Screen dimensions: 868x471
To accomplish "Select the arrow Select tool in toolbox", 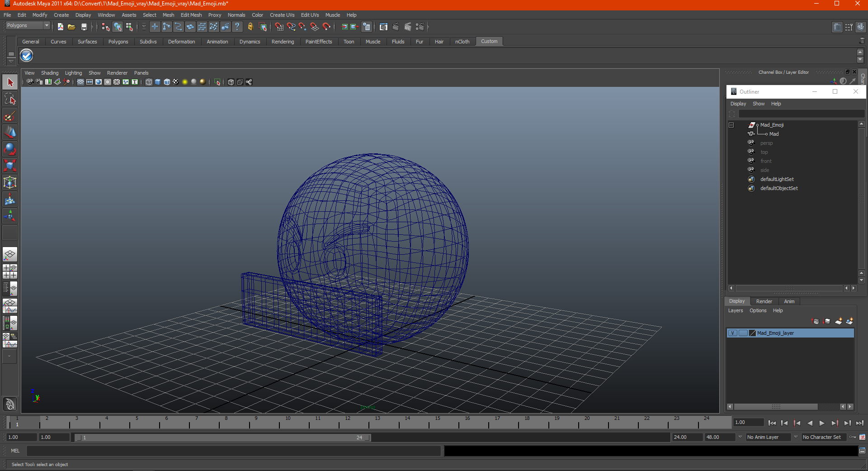I will (x=10, y=82).
